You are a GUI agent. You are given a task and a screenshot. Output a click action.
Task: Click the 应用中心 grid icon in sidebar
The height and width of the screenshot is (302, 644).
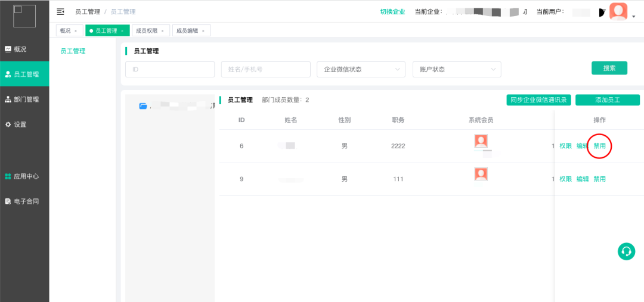[8, 176]
